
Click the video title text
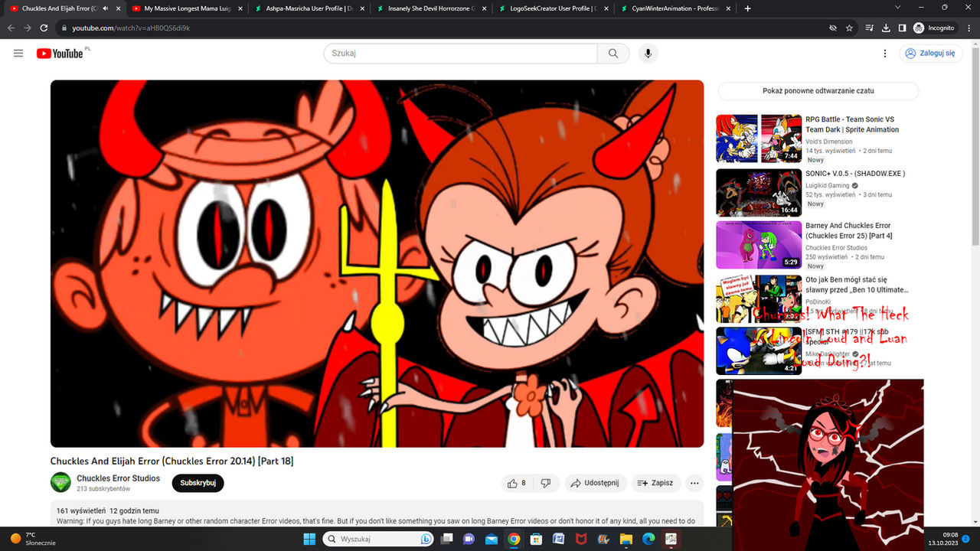coord(171,461)
